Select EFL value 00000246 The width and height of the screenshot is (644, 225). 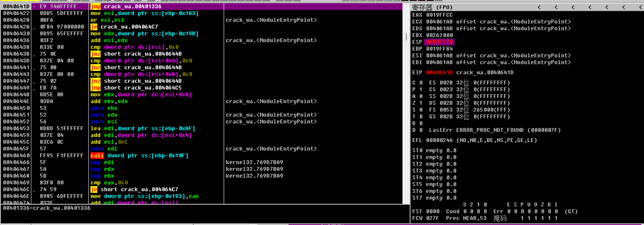(439, 140)
